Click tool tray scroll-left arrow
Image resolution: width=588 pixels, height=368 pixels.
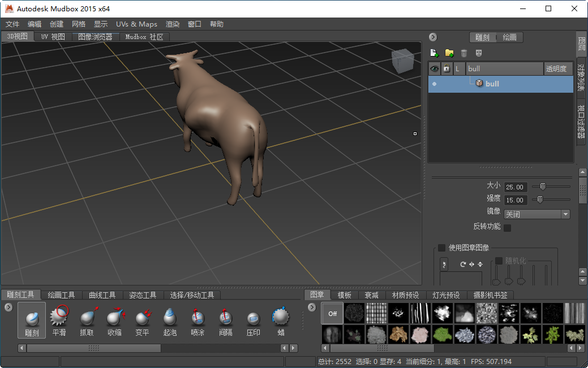pos(22,348)
